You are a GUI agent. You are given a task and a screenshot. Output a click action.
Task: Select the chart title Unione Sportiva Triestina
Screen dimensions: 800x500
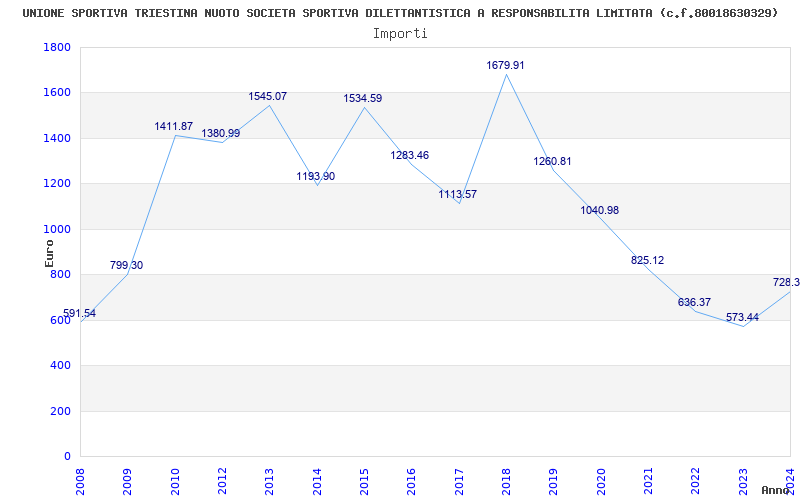click(x=401, y=13)
